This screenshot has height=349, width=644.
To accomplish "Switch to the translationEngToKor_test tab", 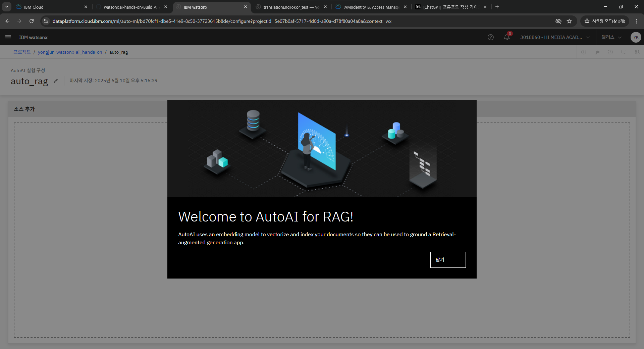I will (x=291, y=7).
